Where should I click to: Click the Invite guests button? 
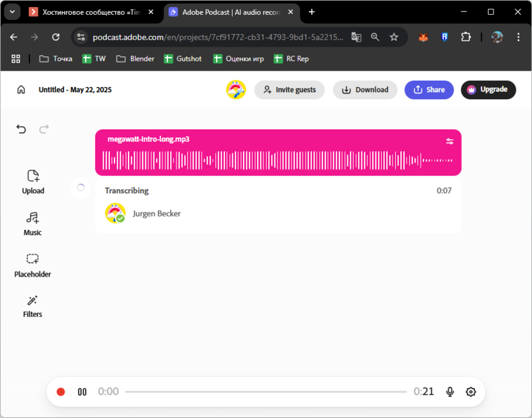(290, 90)
